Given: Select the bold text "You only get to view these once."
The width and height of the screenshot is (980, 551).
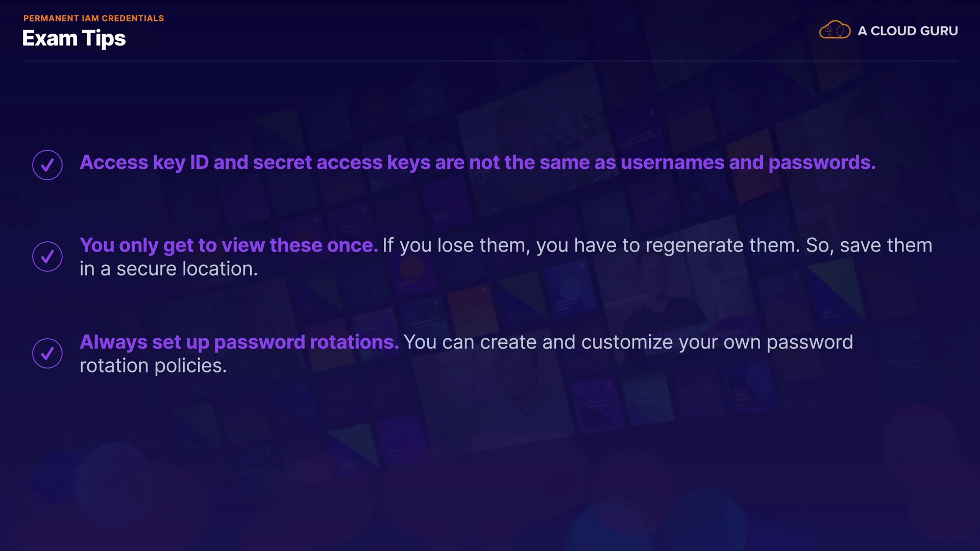Looking at the screenshot, I should 229,245.
